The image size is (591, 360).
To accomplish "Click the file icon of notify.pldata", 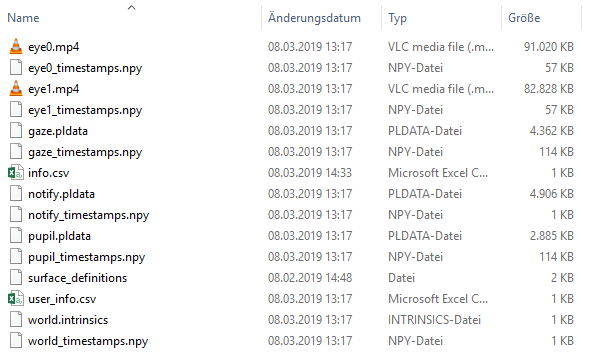I will click(16, 194).
